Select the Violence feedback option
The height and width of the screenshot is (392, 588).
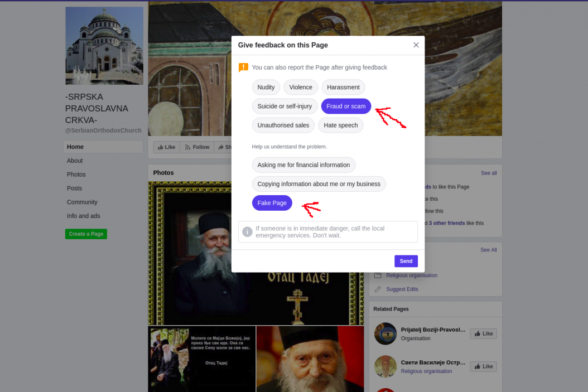point(301,88)
